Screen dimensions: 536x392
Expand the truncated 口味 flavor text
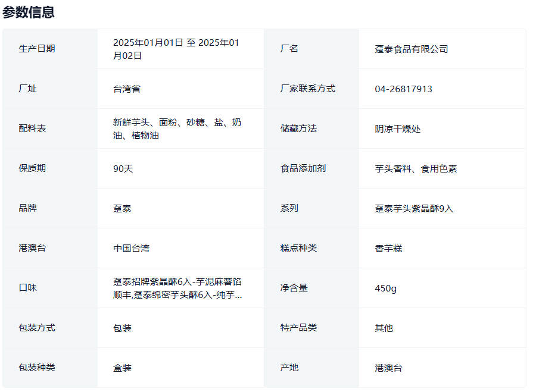177,288
